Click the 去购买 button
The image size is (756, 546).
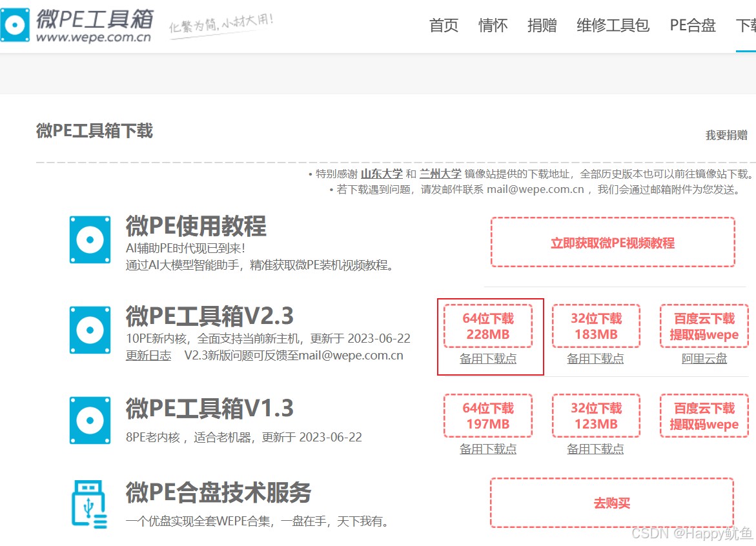coord(612,503)
